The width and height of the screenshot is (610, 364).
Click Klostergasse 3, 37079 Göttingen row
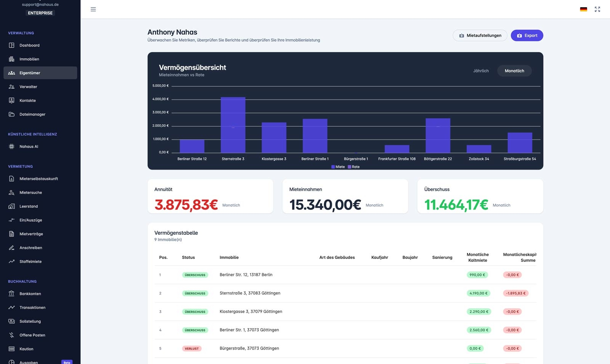(345, 312)
